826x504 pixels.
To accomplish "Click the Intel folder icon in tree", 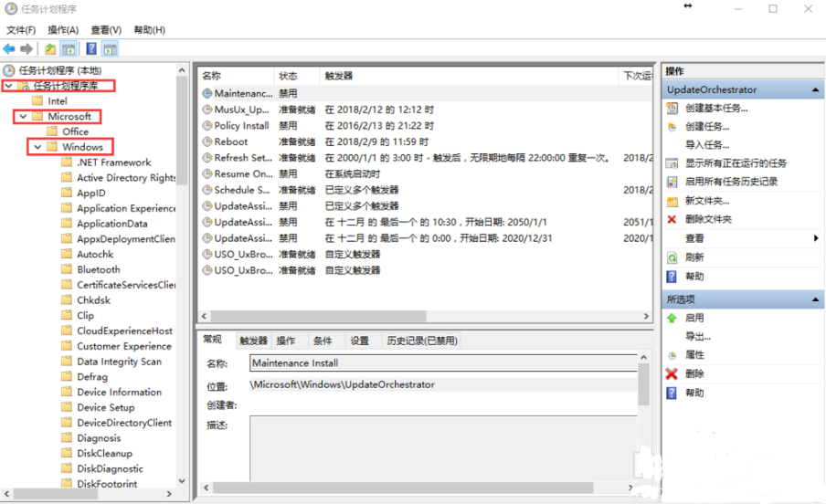I will point(37,100).
